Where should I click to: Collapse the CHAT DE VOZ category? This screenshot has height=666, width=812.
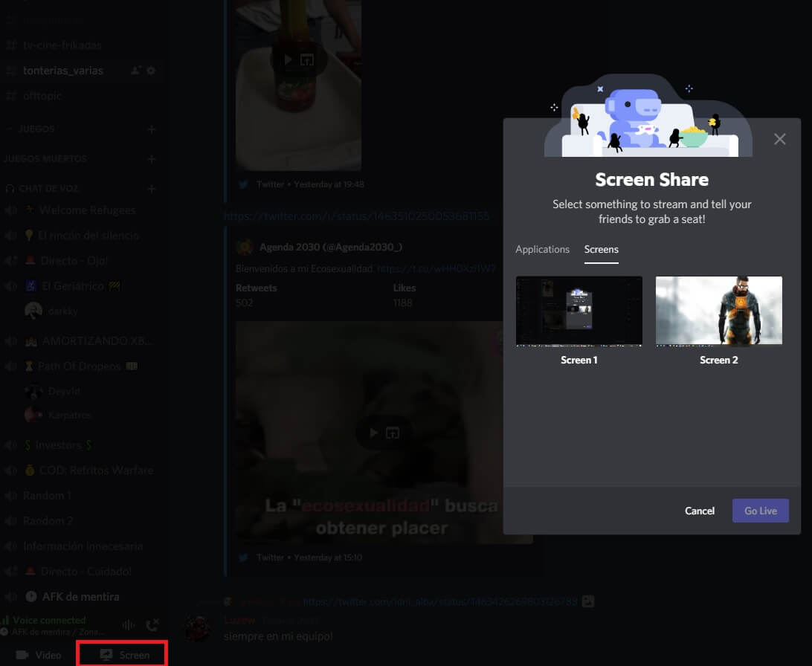click(x=45, y=189)
